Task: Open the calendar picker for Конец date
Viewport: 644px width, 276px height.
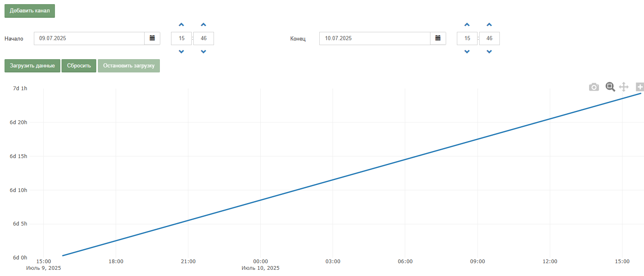Action: click(438, 38)
